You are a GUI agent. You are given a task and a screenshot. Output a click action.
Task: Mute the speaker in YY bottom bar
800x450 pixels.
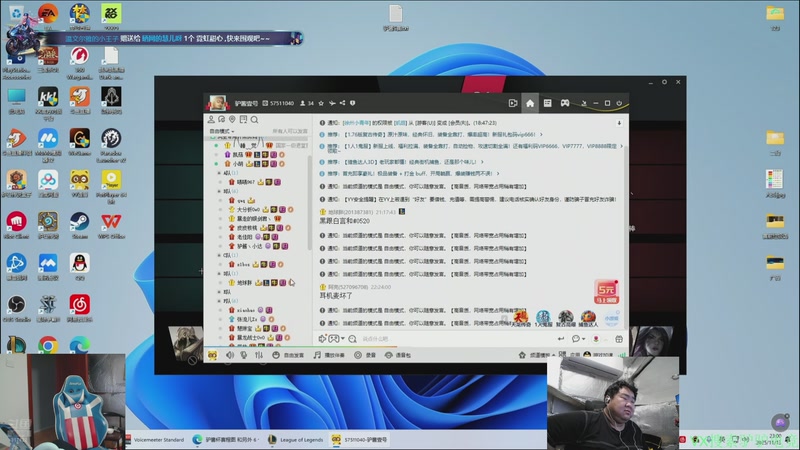230,355
